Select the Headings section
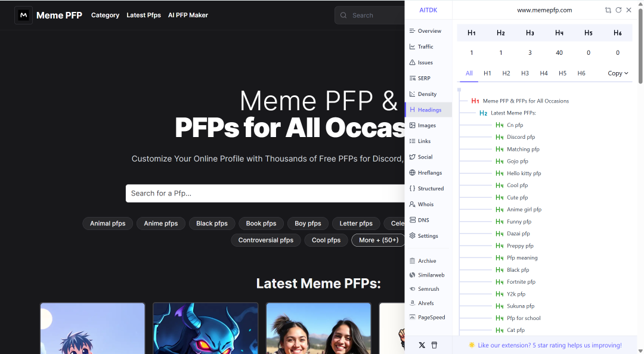This screenshot has height=354, width=644. point(428,110)
